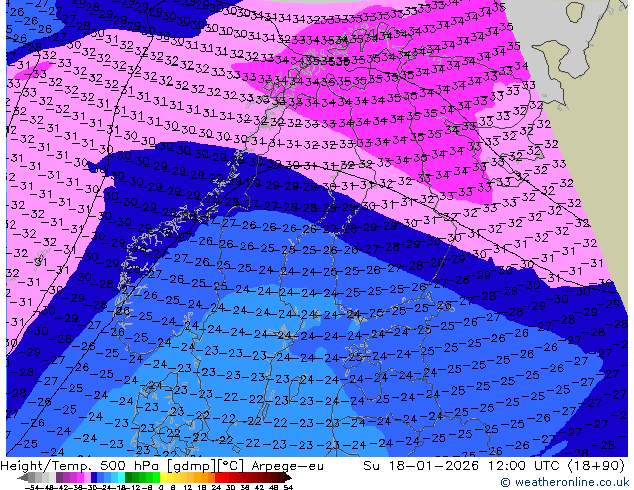Click the dark blue -30 legend color swatch
This screenshot has height=490, width=634.
[94, 477]
